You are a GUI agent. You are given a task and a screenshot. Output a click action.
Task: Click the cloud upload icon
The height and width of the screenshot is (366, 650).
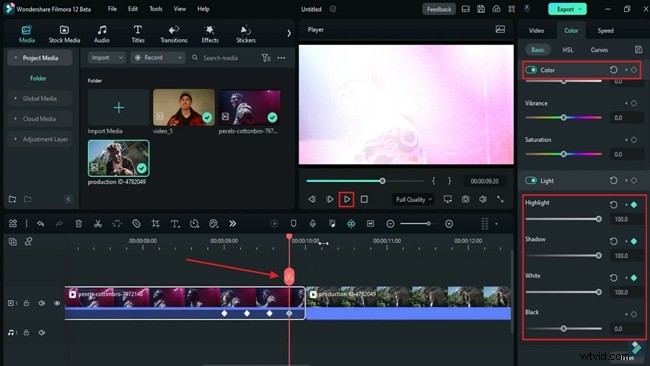click(x=496, y=9)
